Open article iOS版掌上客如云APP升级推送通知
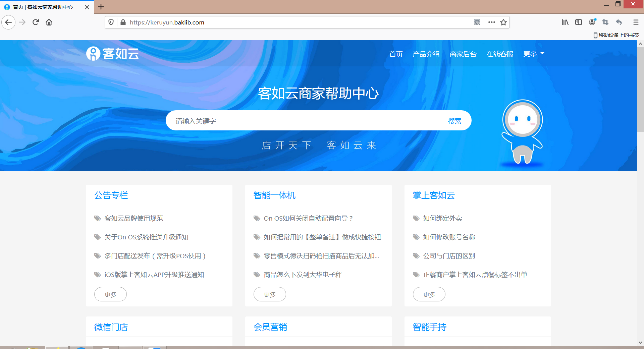This screenshot has width=644, height=349. 154,275
